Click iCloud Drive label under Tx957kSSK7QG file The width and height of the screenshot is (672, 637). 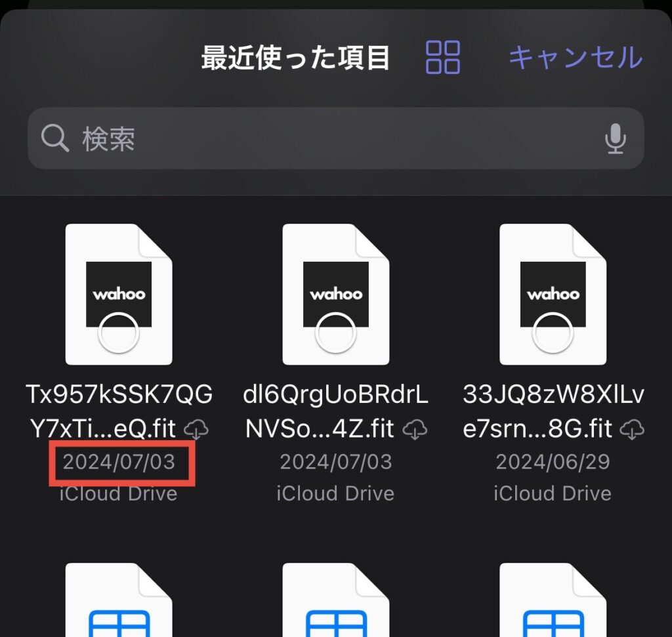[118, 493]
